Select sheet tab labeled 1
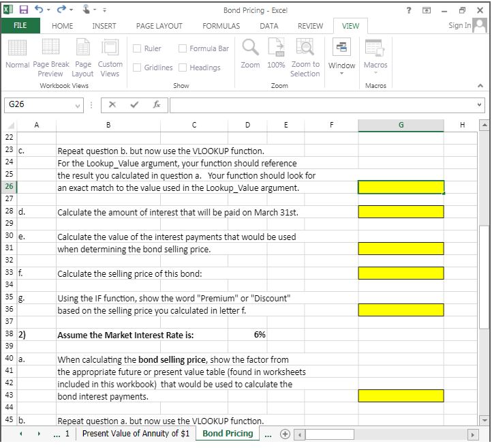The image size is (492, 448). click(67, 434)
